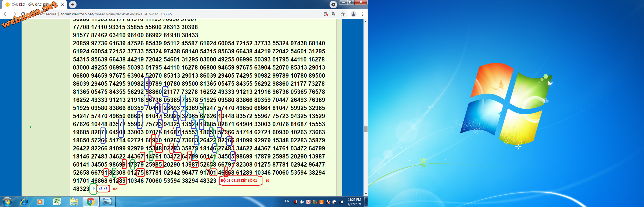The height and width of the screenshot is (207, 644).
Task: Click the browser forward arrow
Action: click(x=15, y=14)
